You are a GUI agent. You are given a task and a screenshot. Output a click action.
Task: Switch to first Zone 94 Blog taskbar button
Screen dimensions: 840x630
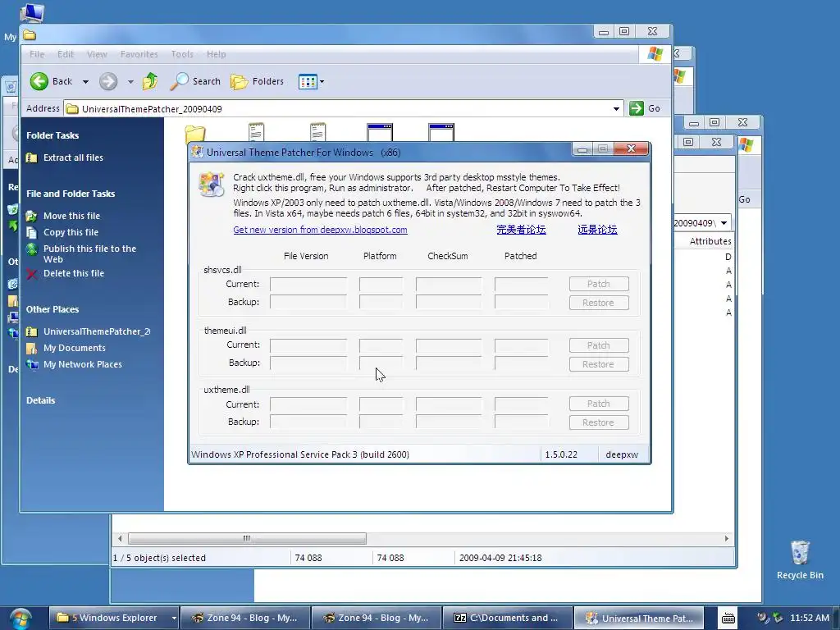pyautogui.click(x=245, y=619)
